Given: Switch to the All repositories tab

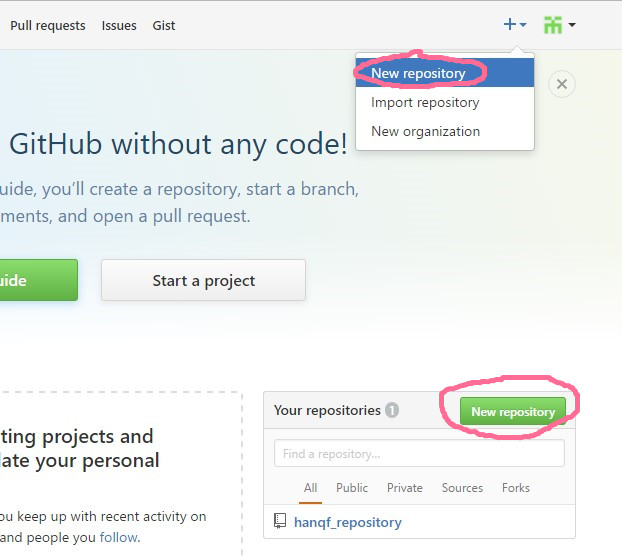Looking at the screenshot, I should pos(310,488).
